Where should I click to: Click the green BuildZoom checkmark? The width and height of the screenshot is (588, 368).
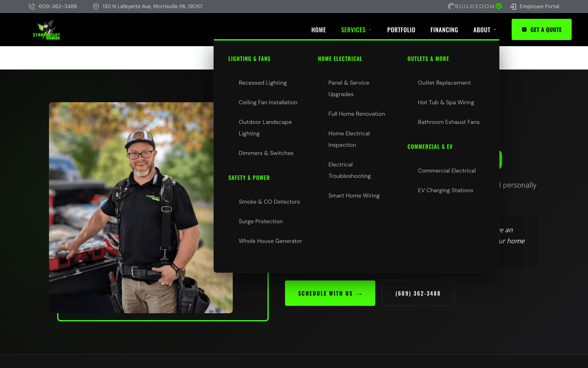point(499,6)
